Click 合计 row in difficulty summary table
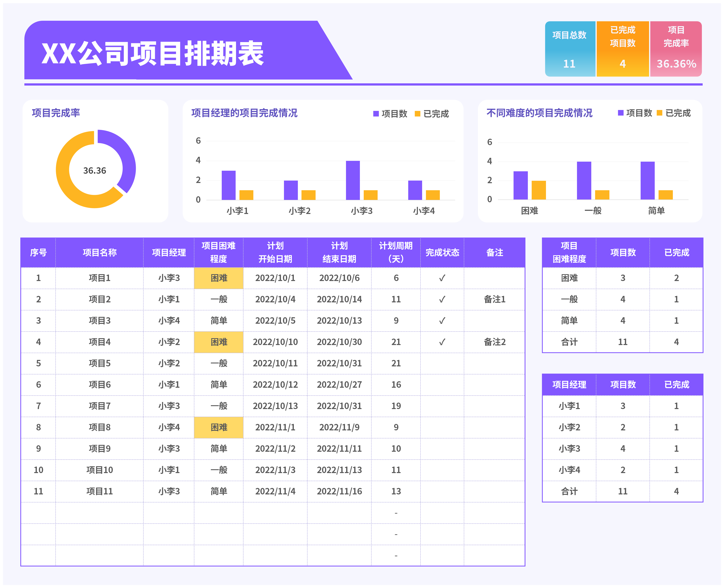Viewport: 724px width, 588px height. [569, 342]
